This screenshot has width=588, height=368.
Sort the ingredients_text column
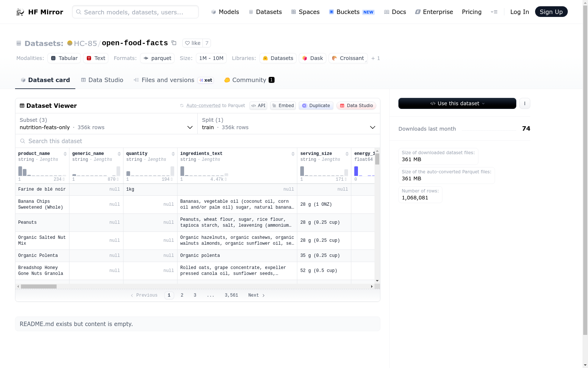(x=293, y=154)
